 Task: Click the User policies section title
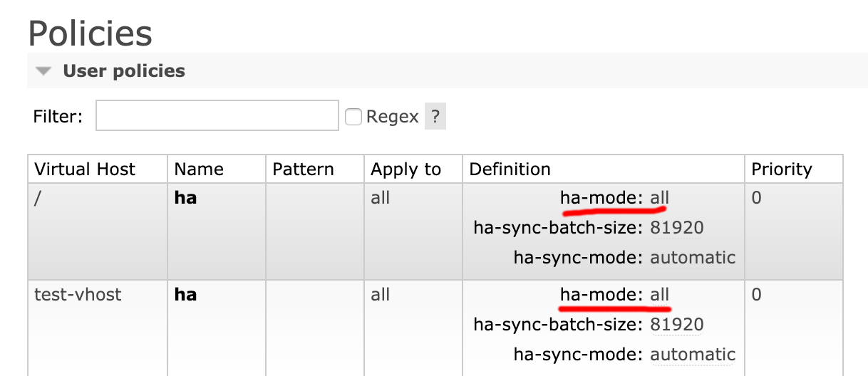(124, 71)
